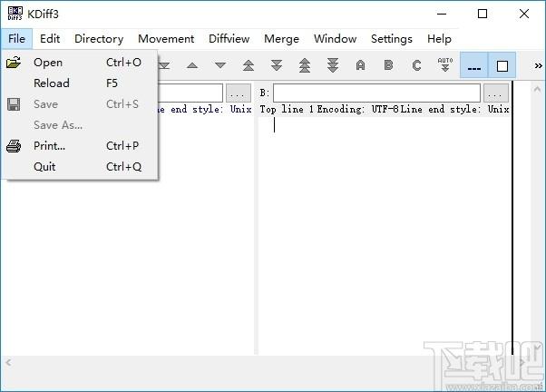The height and width of the screenshot is (392, 546).
Task: Go to previous unsolved conflict triple-up arrow
Action: (x=305, y=65)
